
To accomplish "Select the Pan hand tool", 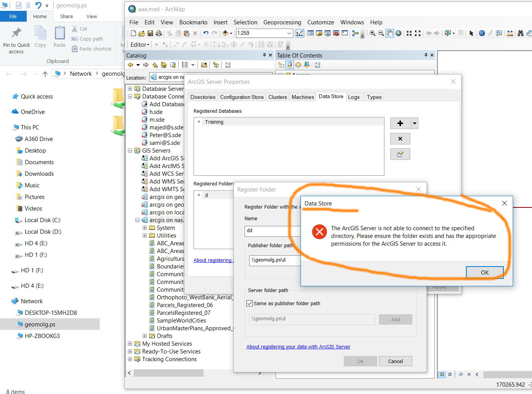I will pos(390,33).
